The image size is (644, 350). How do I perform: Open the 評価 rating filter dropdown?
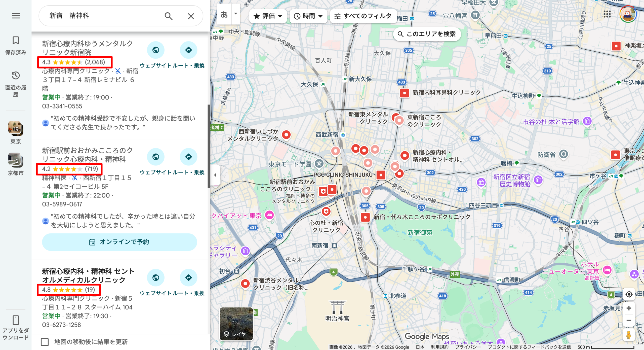pos(268,16)
